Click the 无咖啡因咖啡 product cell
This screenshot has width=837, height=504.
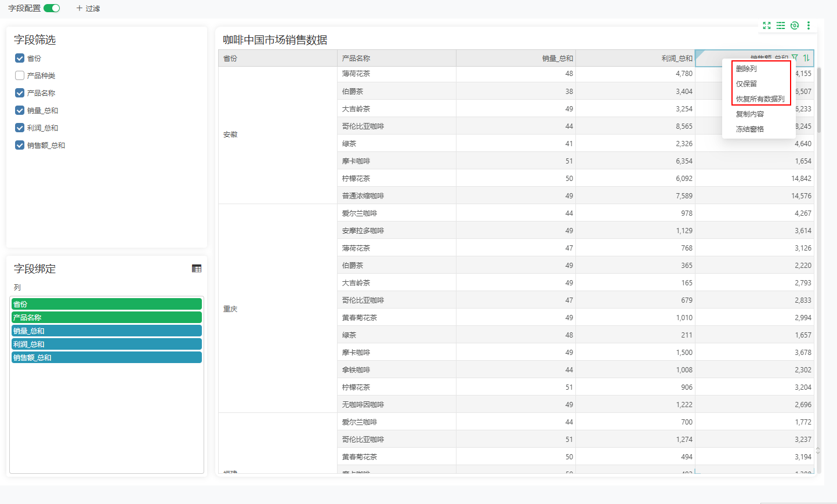[x=397, y=404]
